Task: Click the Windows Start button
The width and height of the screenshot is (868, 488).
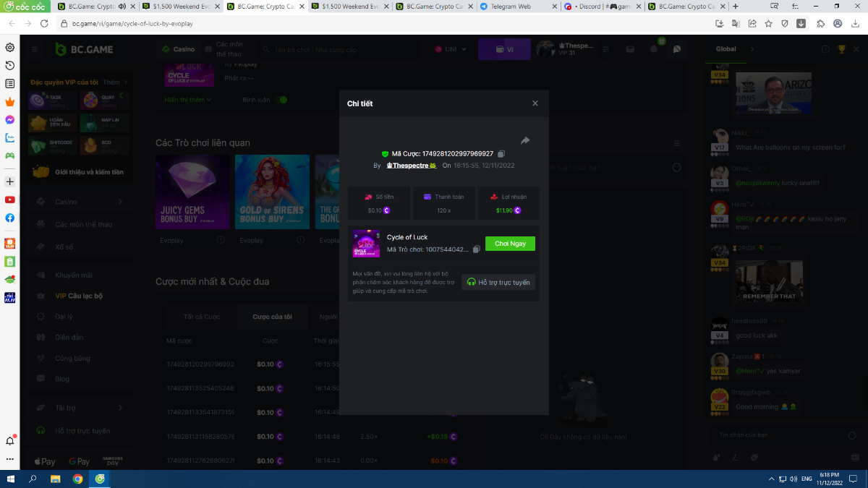Action: tap(10, 479)
